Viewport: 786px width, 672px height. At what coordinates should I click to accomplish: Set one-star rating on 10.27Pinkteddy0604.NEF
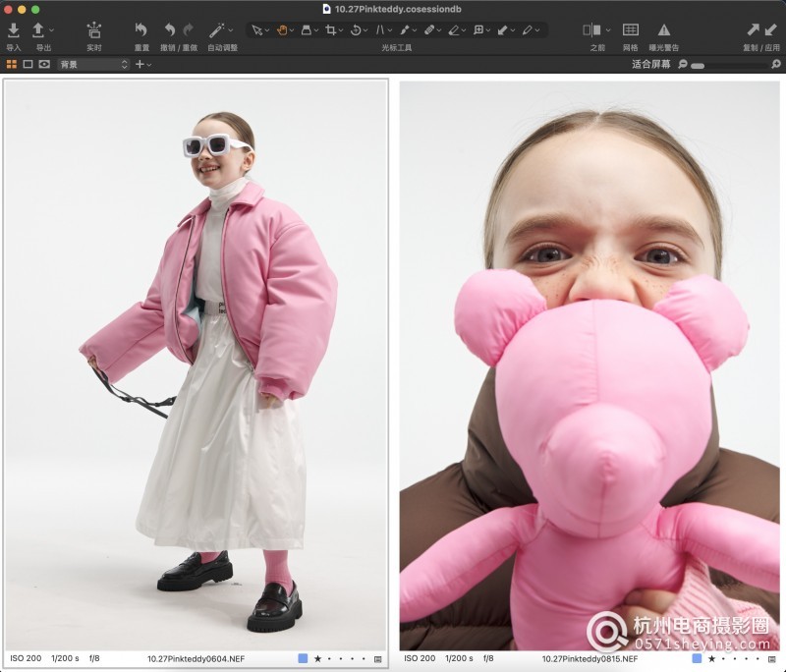pos(317,659)
